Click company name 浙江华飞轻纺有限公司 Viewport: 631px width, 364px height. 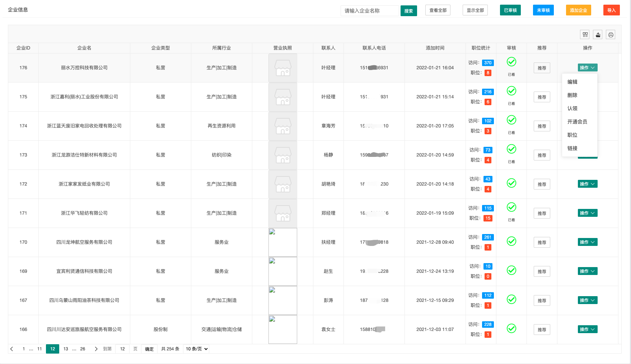point(84,213)
